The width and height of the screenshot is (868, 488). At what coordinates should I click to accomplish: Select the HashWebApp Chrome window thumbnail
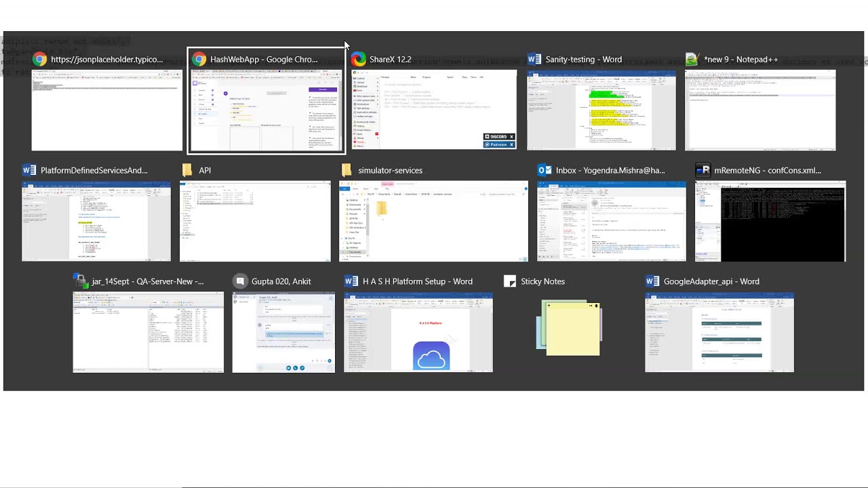click(x=267, y=110)
